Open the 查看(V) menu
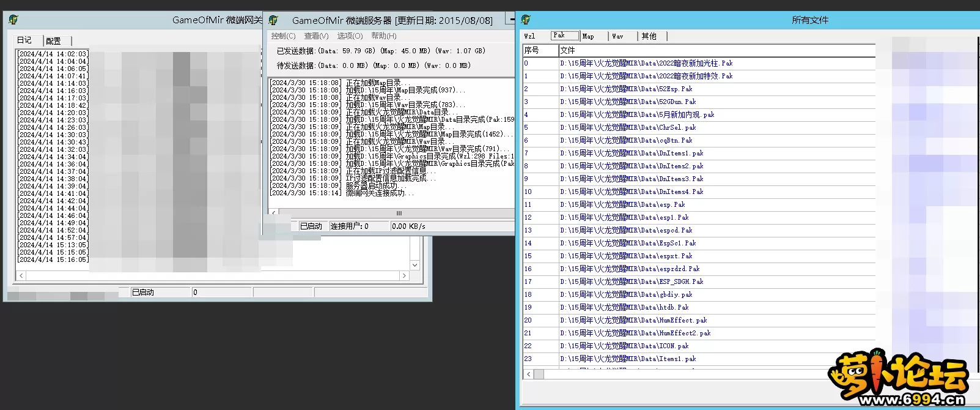 316,36
